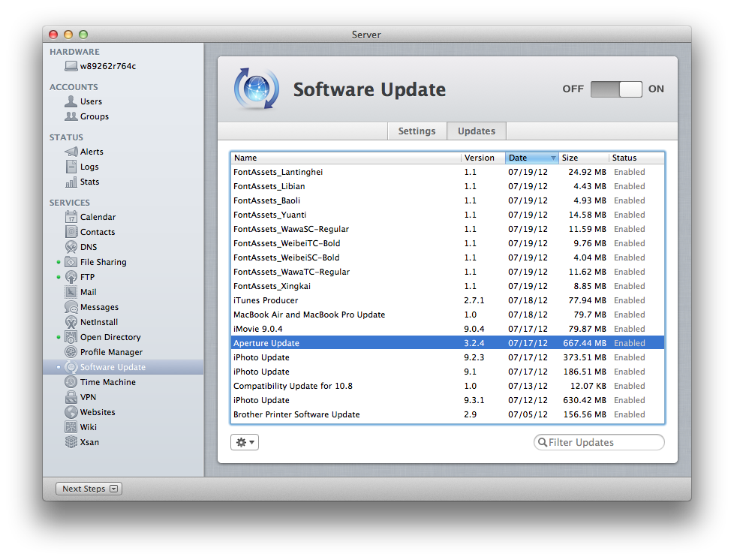Select the NetInstall service icon
This screenshot has width=734, height=560.
click(71, 322)
